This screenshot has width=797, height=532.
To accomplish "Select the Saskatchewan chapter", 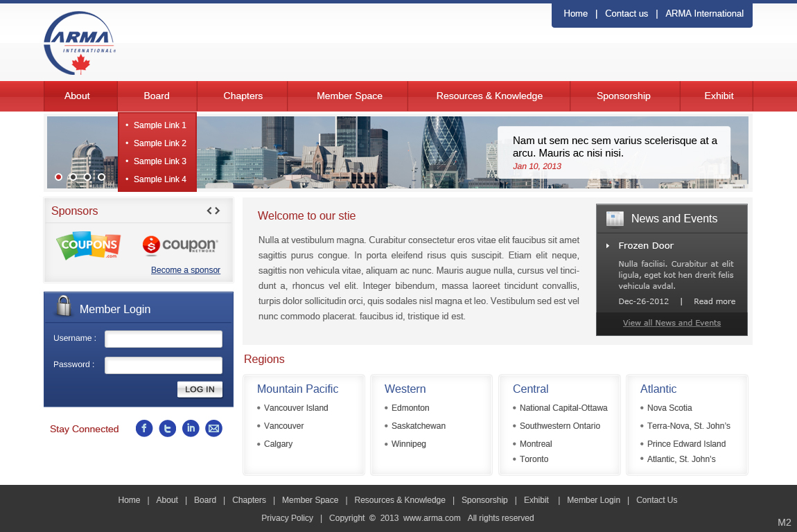I will coord(419,426).
